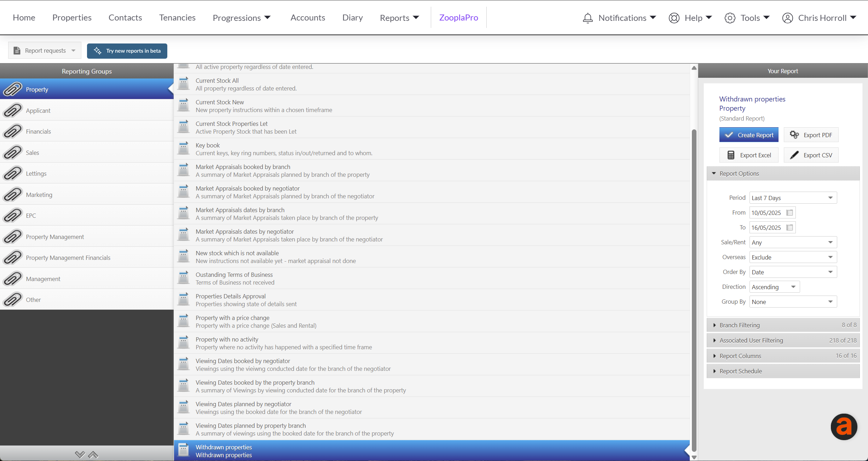Go to the Accounts page
The height and width of the screenshot is (461, 868).
point(308,18)
